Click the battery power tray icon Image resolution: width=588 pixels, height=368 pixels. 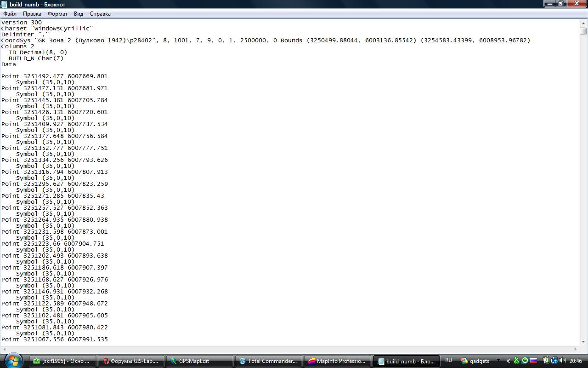(546, 361)
